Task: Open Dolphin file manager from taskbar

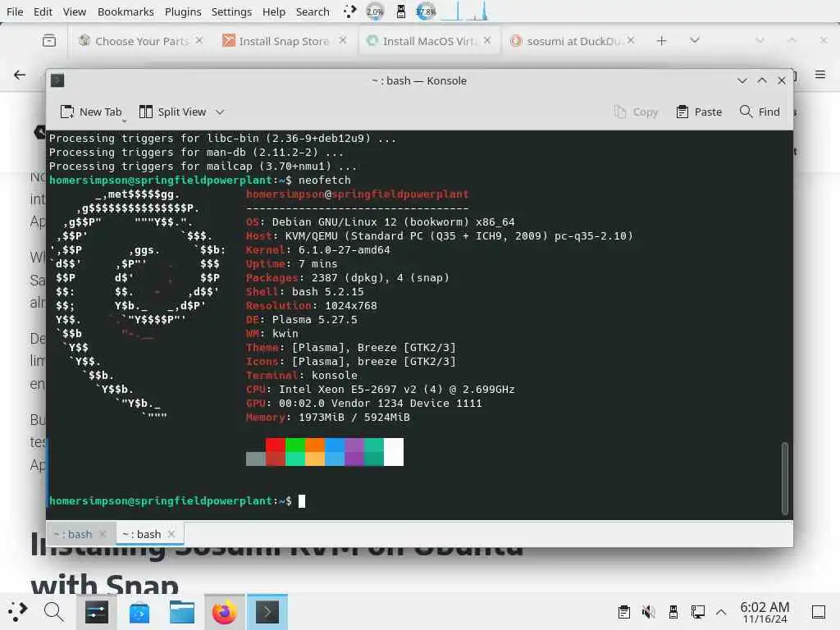Action: click(182, 612)
